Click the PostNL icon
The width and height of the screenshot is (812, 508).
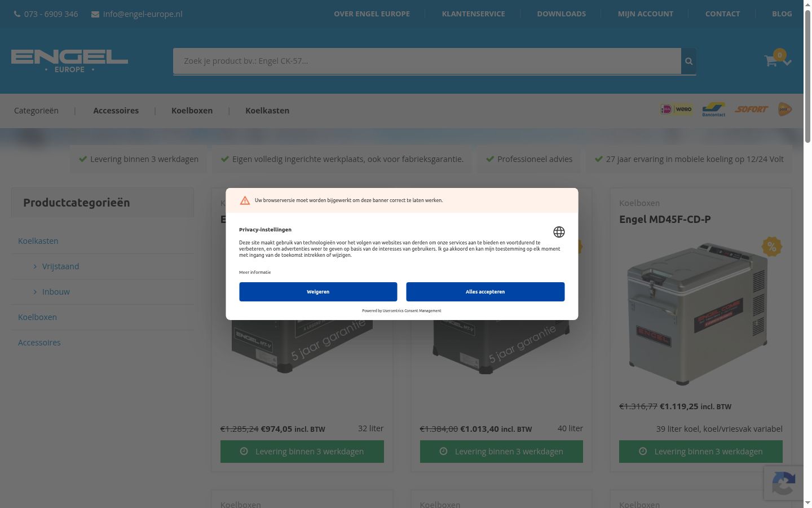click(785, 110)
